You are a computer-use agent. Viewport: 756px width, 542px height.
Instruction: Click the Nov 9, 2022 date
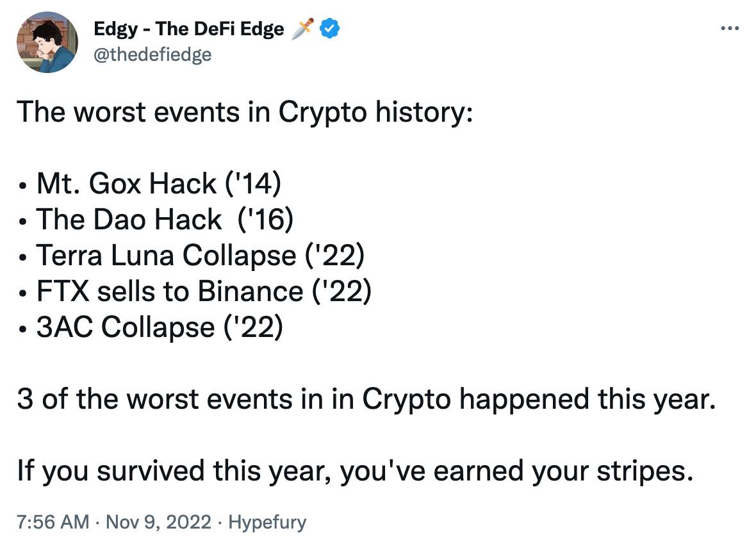coord(158,521)
